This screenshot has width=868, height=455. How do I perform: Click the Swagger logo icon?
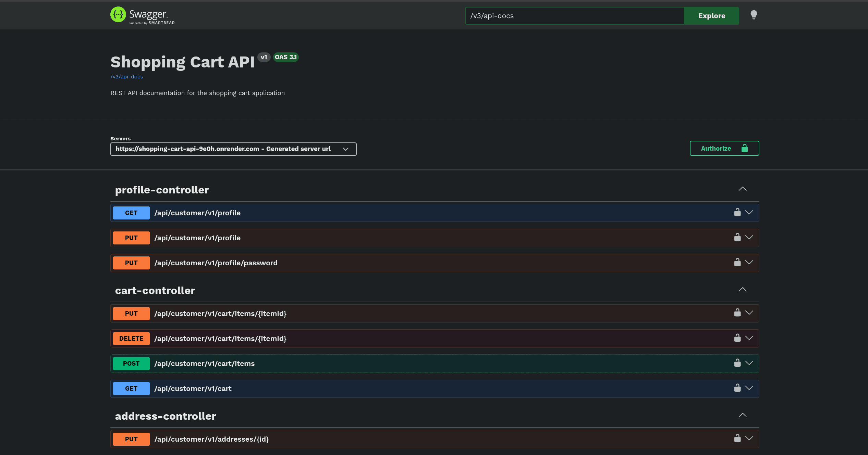pyautogui.click(x=118, y=15)
